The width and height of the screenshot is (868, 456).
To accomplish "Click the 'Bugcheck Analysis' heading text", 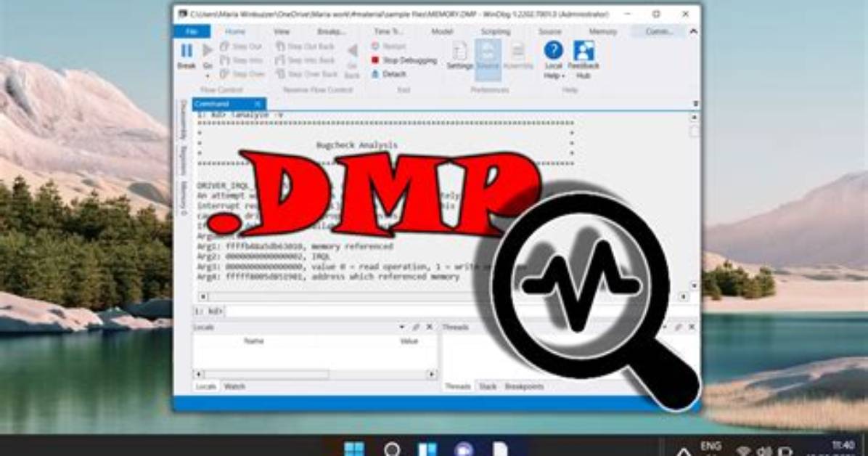I will (x=357, y=145).
